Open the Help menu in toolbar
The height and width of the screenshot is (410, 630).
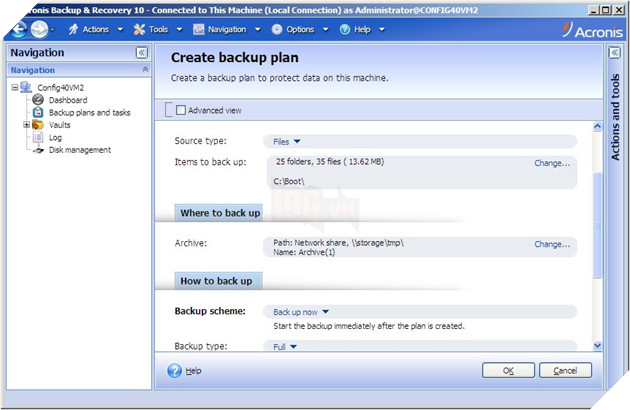click(362, 29)
